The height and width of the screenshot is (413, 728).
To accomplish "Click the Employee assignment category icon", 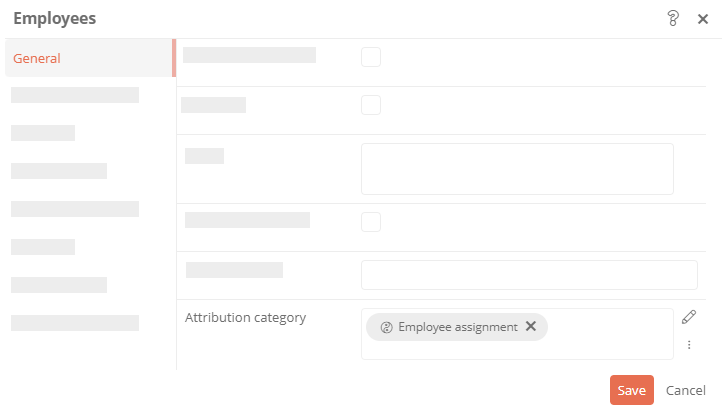I will (x=386, y=327).
